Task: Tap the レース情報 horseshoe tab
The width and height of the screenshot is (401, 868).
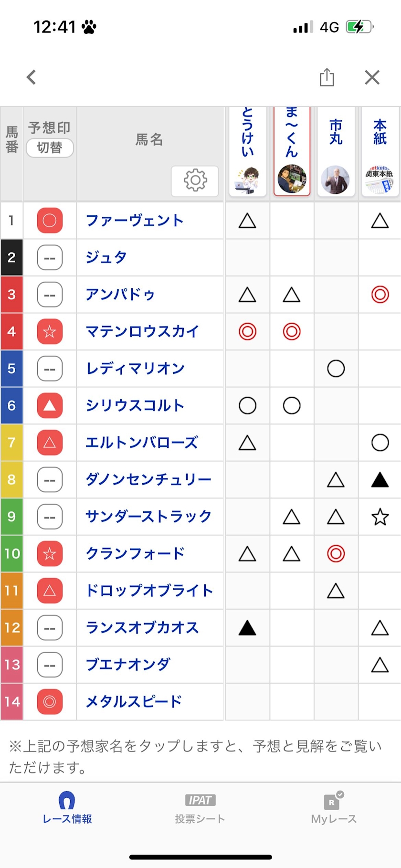Action: click(67, 808)
